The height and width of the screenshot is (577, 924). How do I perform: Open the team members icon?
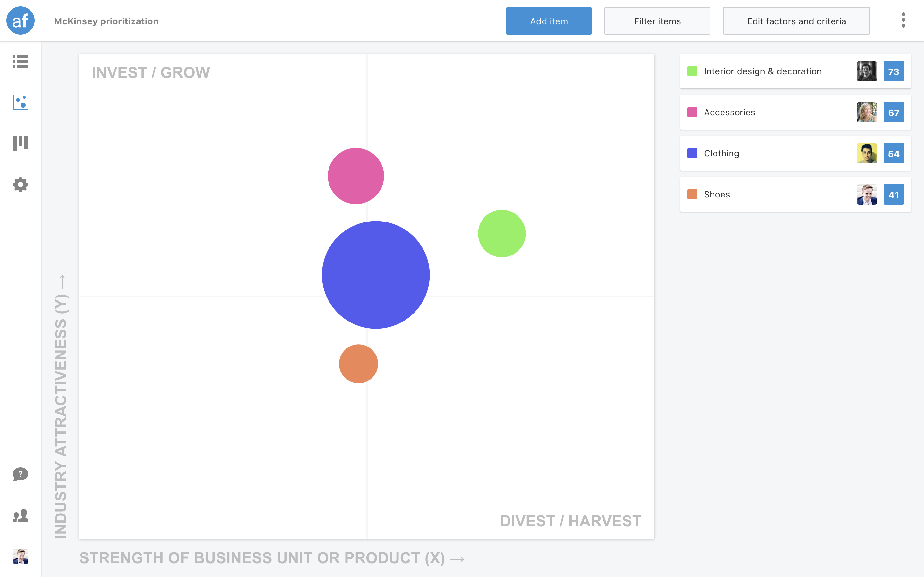tap(20, 516)
